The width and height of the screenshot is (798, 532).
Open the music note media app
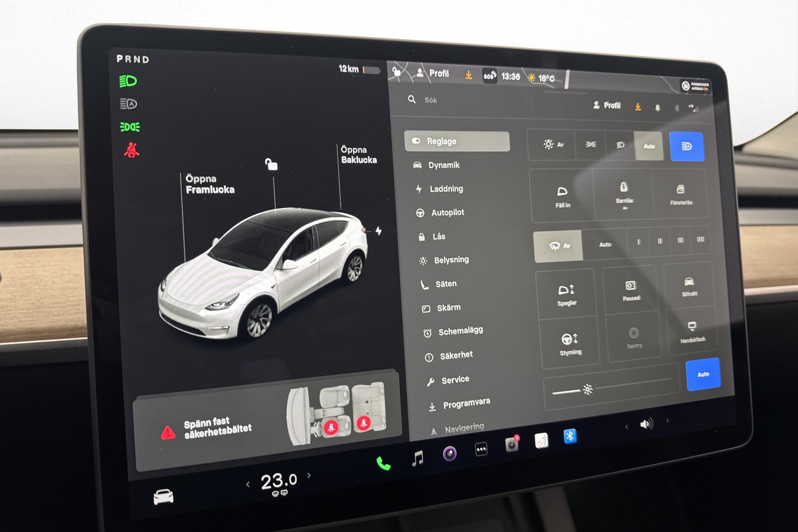[x=417, y=458]
